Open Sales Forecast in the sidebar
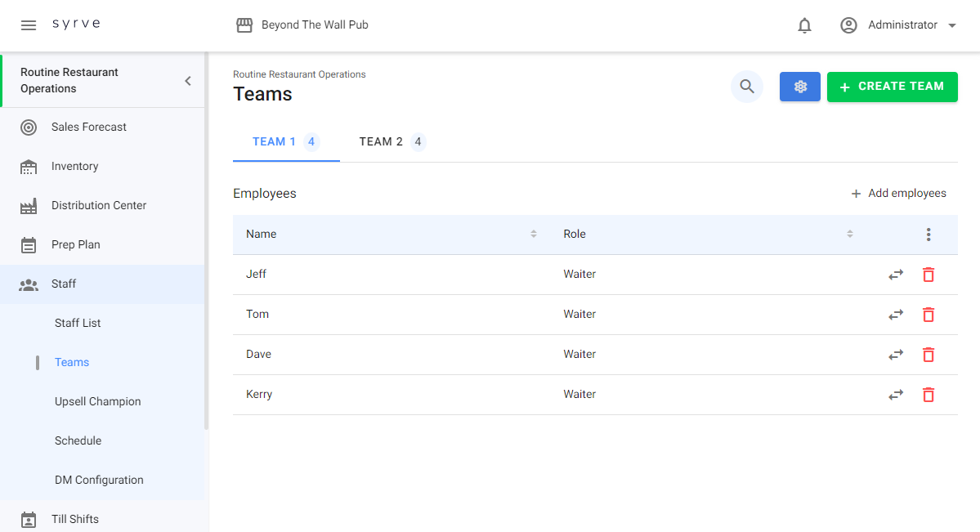980x532 pixels. click(x=88, y=127)
